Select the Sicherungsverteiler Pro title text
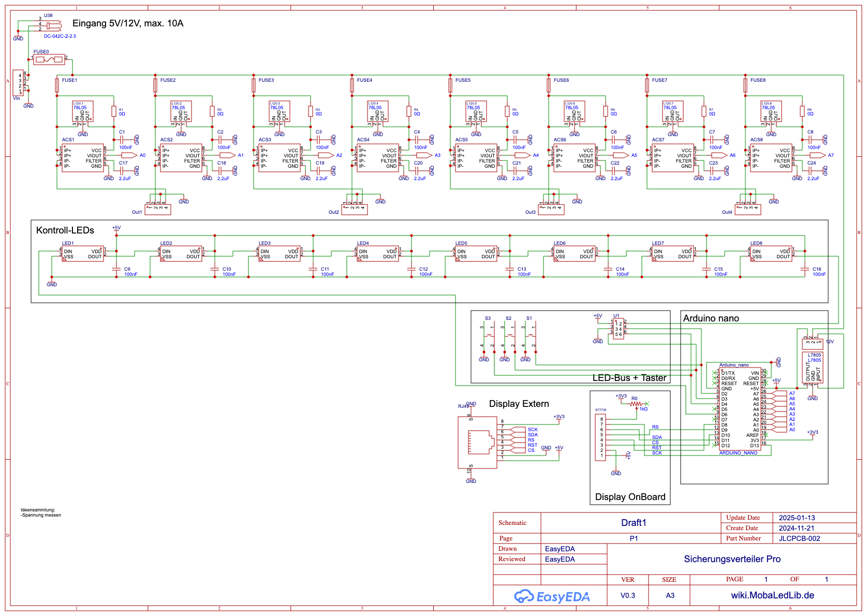This screenshot has height=616, width=867. coord(732,559)
